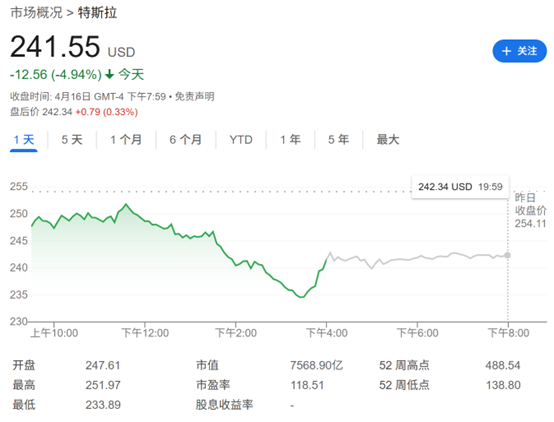554x422 pixels.
Task: Click the 下午6:00 time axis label
Action: [x=417, y=333]
